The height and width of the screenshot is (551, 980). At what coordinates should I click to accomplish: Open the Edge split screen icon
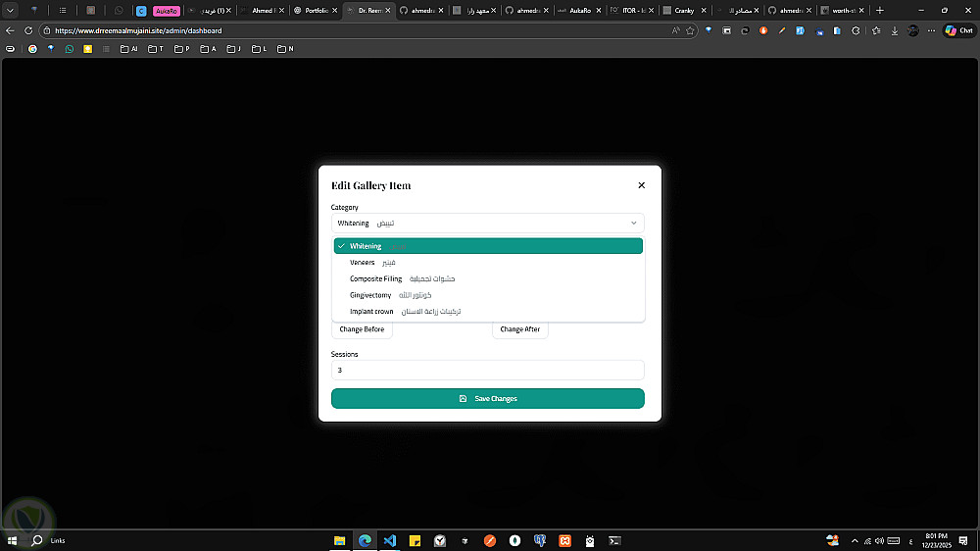click(x=726, y=30)
